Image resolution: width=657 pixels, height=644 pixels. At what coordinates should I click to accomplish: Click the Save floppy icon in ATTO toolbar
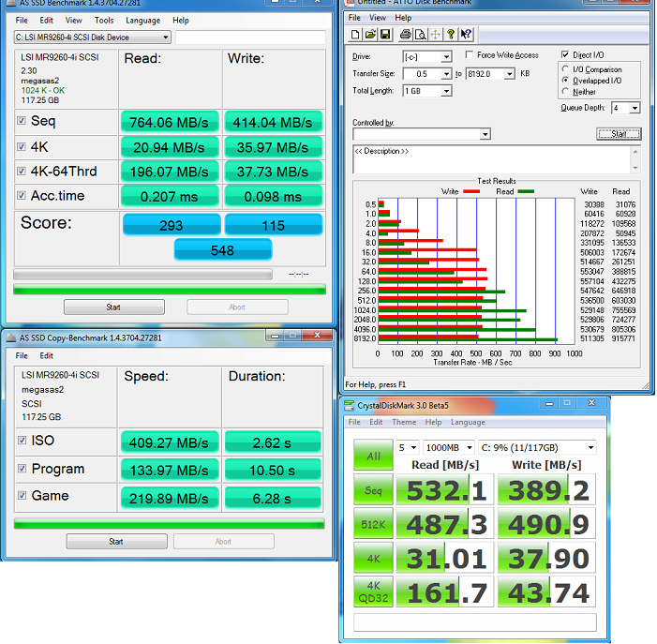click(385, 35)
